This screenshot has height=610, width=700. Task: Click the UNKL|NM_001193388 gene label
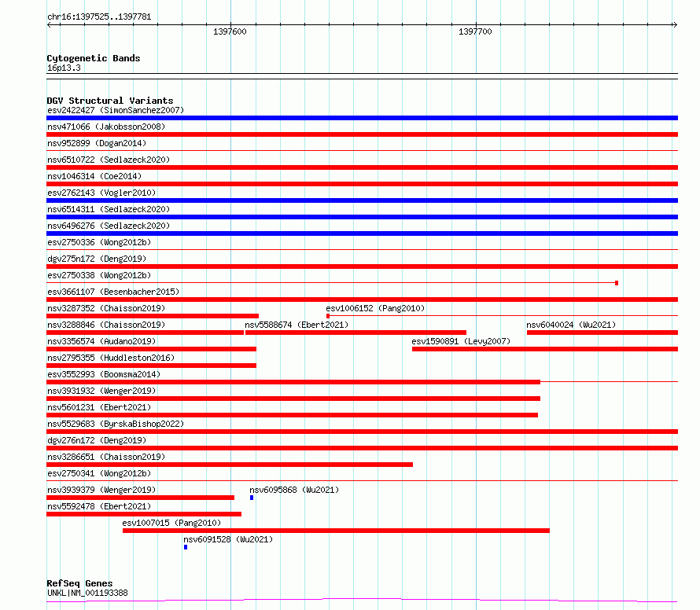point(87,593)
